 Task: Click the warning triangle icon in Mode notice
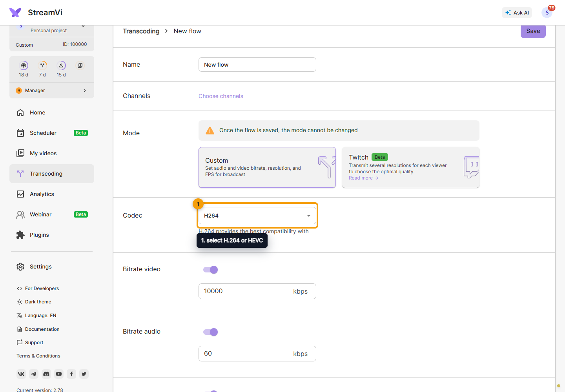coord(210,131)
